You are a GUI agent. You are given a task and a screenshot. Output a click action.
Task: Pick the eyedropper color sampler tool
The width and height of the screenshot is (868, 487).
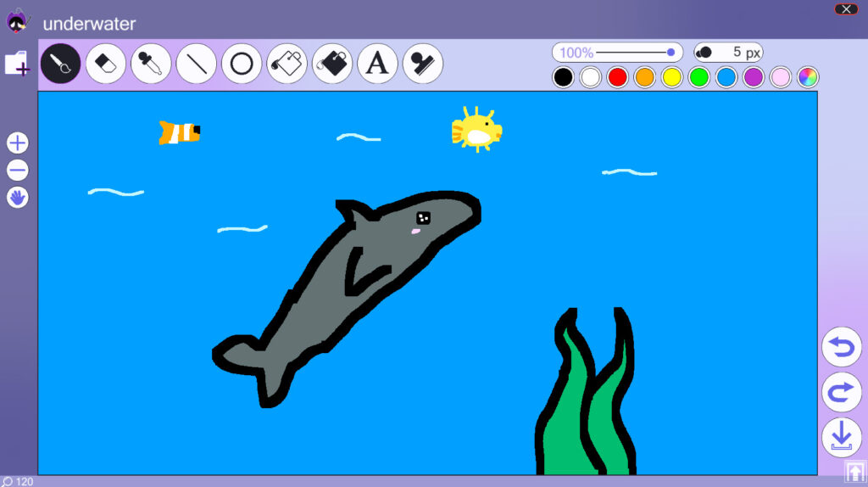click(151, 64)
